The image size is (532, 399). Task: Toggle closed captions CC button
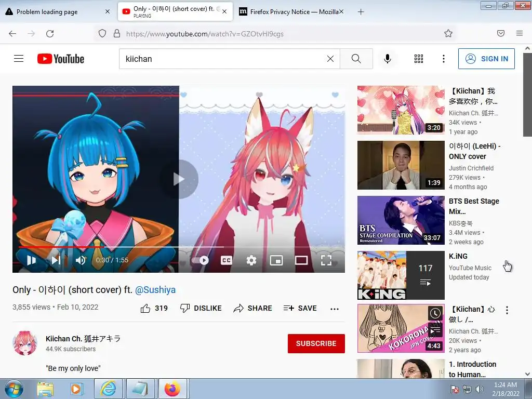click(227, 260)
